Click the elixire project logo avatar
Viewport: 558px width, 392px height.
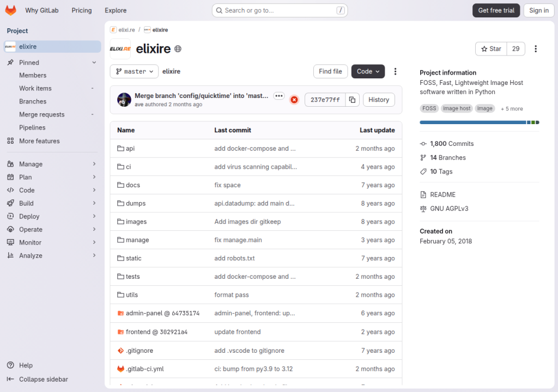120,49
